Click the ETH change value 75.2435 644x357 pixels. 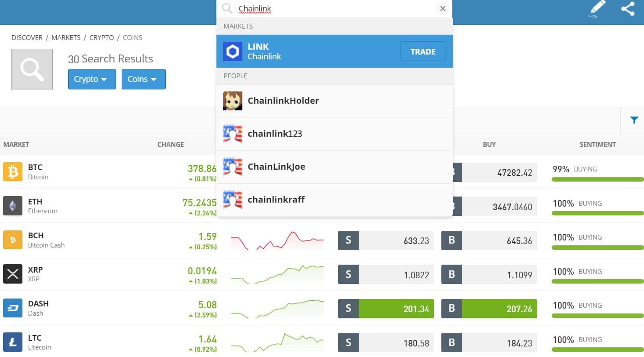tap(200, 203)
